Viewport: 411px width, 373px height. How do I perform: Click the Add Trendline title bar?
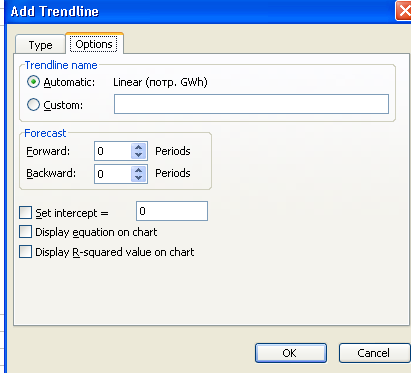click(x=200, y=12)
